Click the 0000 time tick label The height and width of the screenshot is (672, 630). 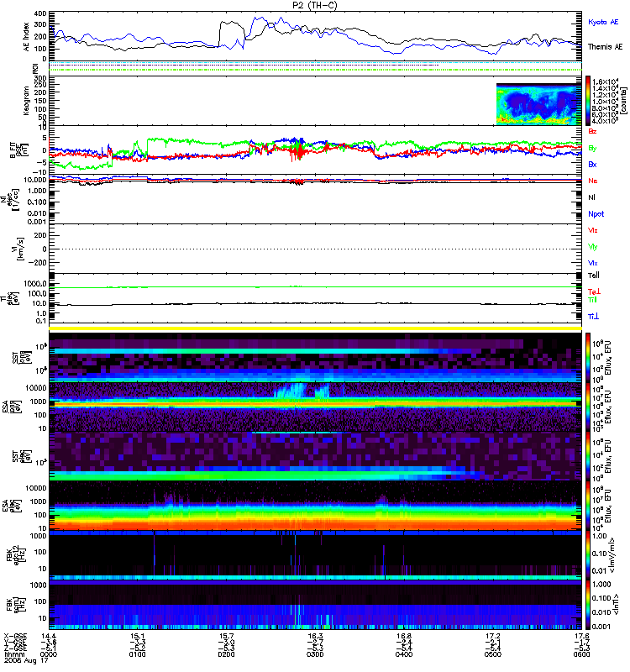pyautogui.click(x=49, y=654)
